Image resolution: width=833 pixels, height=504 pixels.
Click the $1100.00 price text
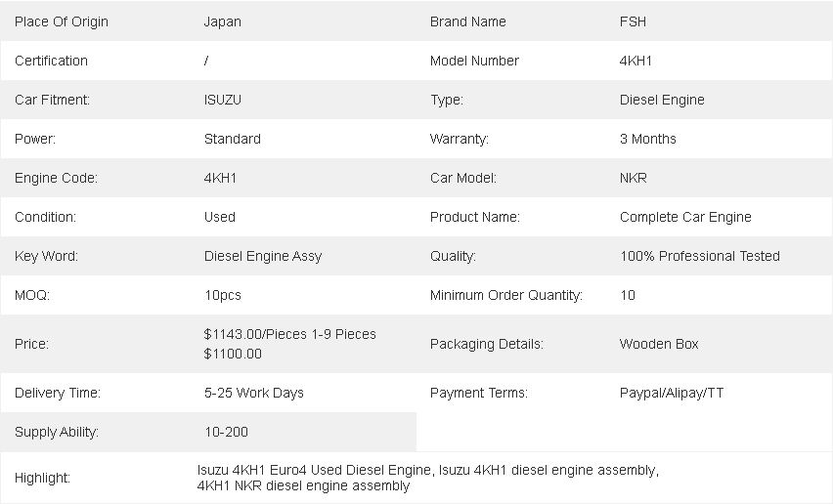coord(233,354)
